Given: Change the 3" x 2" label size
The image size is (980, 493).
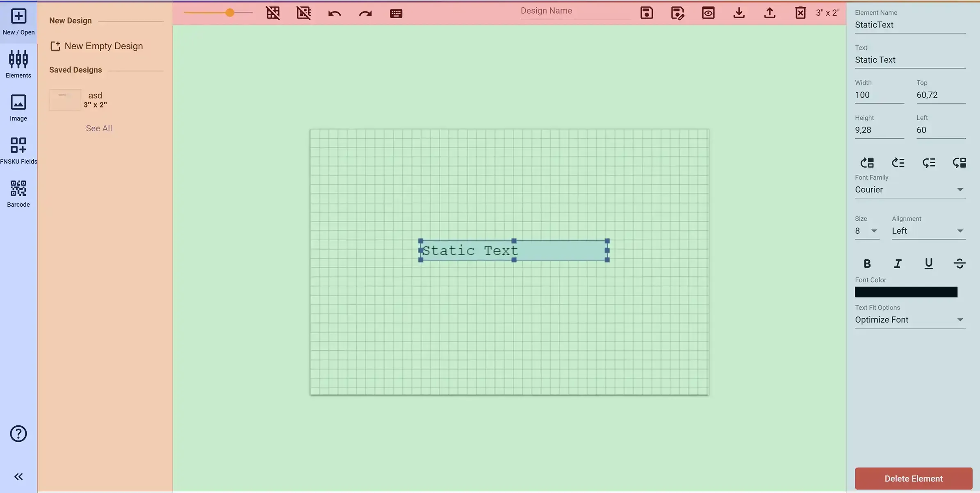Looking at the screenshot, I should 827,13.
